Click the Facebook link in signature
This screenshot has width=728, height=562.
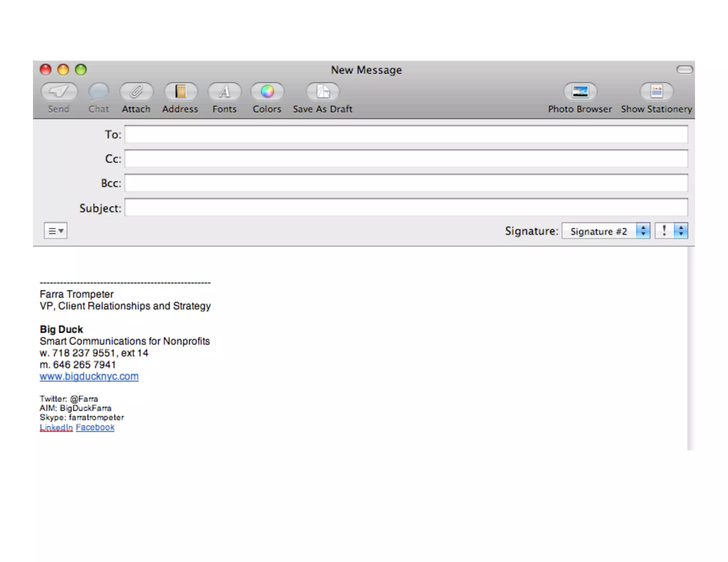(95, 427)
